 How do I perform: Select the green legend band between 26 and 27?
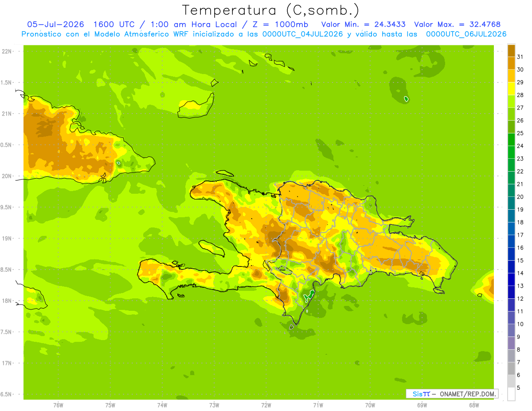coord(511,114)
